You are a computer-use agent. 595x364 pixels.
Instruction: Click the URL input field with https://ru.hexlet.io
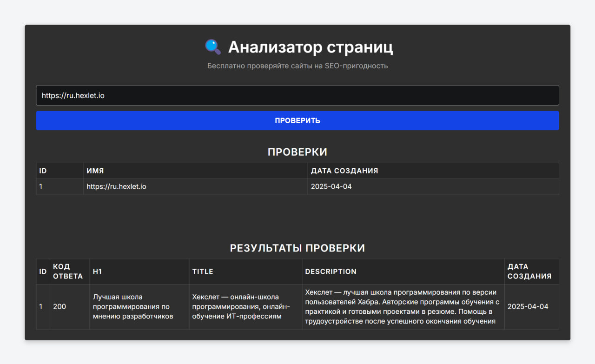[297, 95]
